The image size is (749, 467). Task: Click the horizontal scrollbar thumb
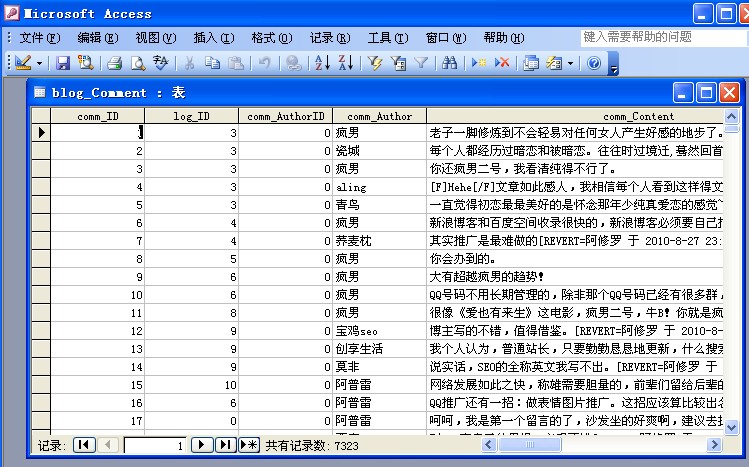coord(530,445)
